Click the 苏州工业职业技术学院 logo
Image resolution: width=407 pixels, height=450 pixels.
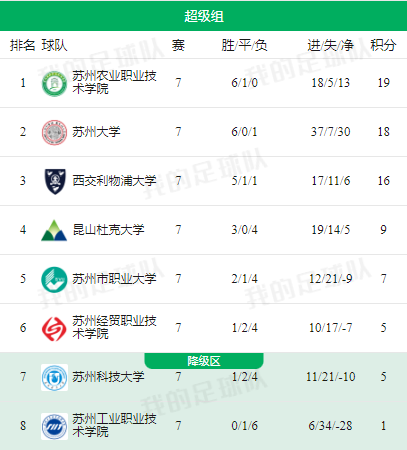[54, 426]
